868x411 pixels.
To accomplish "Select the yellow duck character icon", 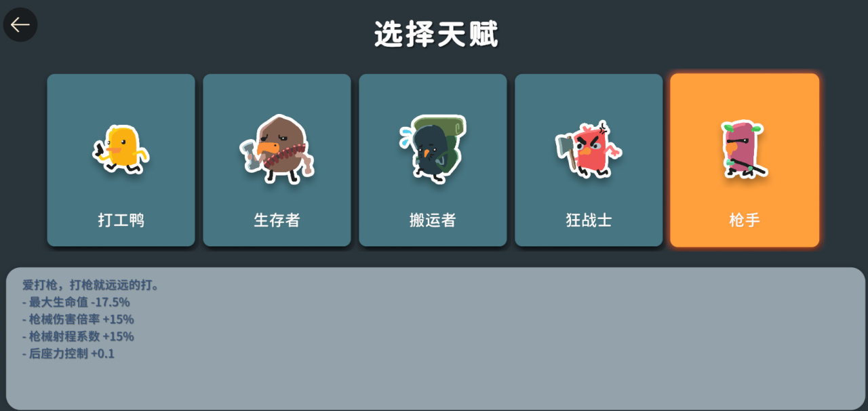I will point(121,149).
